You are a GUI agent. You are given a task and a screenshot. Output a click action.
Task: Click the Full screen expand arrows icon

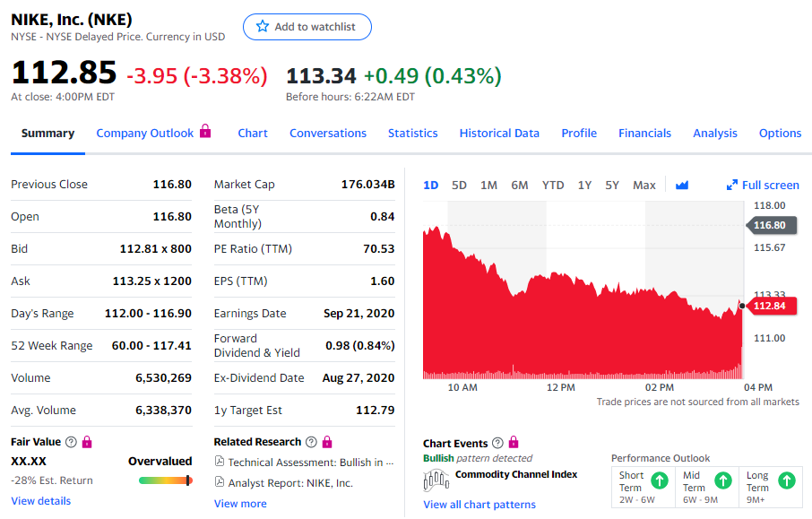731,186
